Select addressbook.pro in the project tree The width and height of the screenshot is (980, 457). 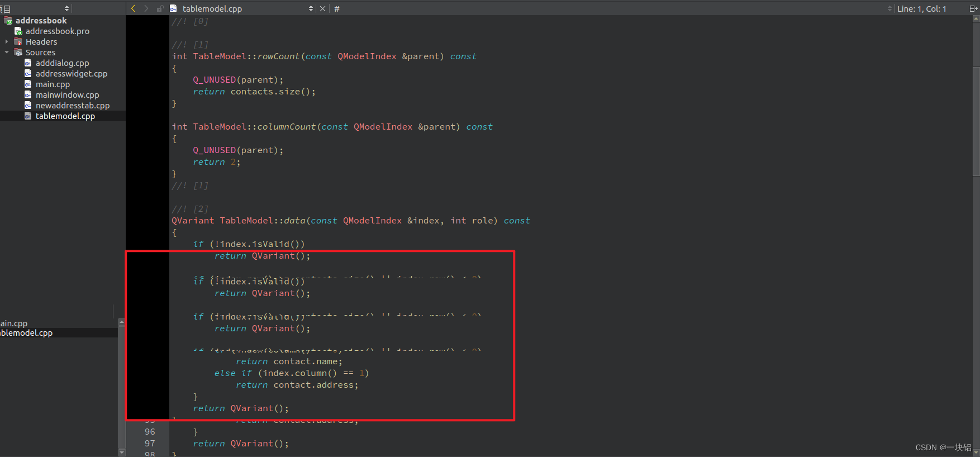click(x=57, y=31)
